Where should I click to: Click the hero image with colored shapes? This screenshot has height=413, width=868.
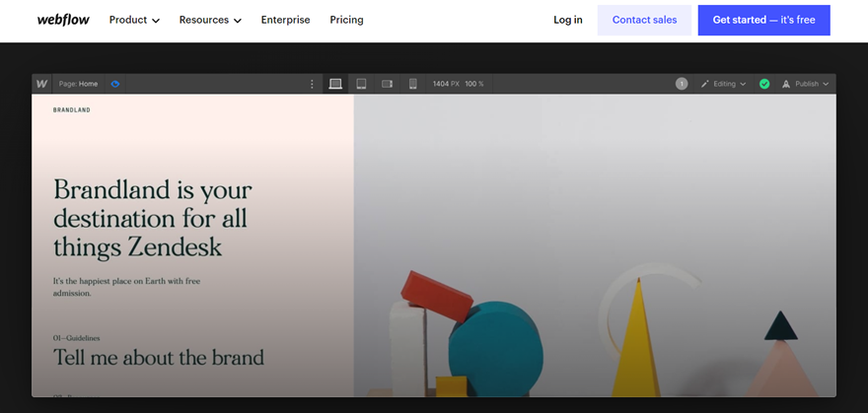click(595, 245)
